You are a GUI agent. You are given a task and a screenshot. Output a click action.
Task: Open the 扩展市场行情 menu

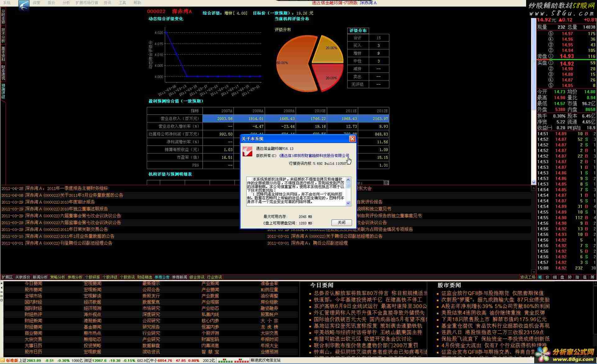tap(87, 3)
